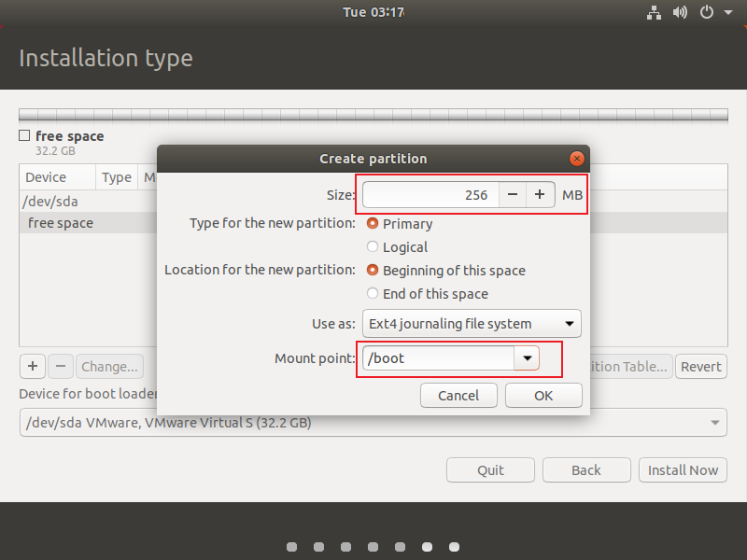Toggle the free space legend checkbox
Screen dimensions: 747x560
(24, 135)
